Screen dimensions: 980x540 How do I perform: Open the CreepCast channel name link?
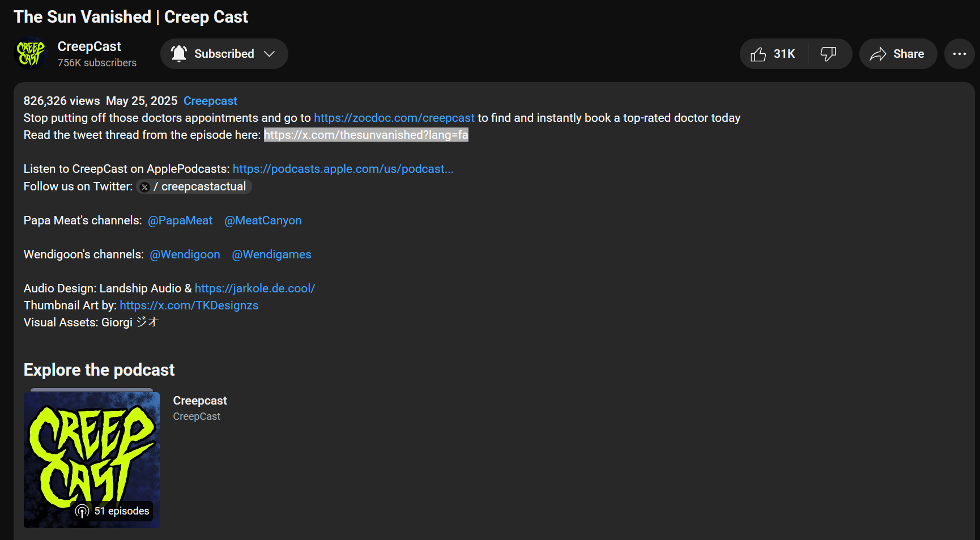(x=89, y=46)
